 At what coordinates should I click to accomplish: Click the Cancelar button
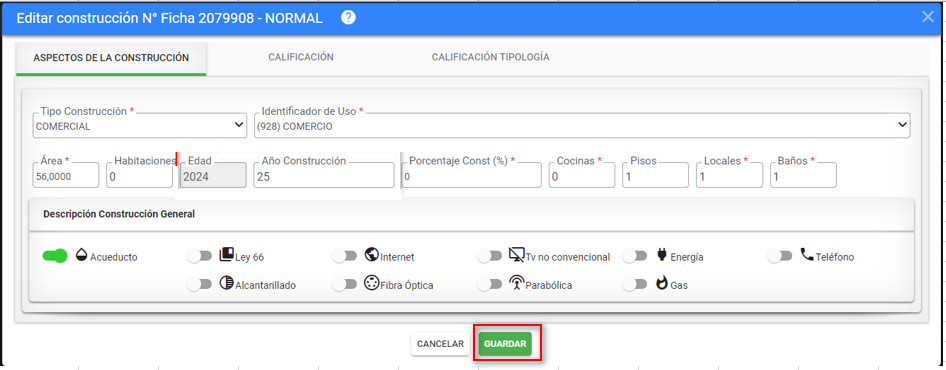tap(440, 344)
